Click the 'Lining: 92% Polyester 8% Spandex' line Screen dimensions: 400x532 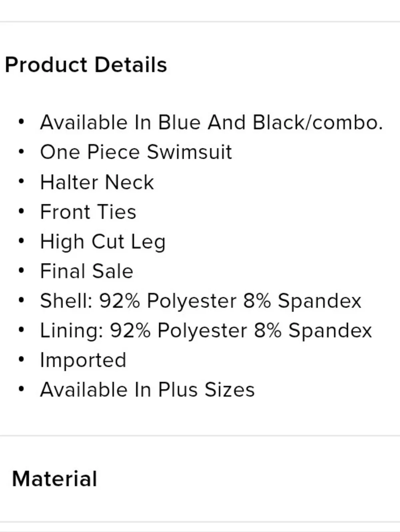coord(206,330)
